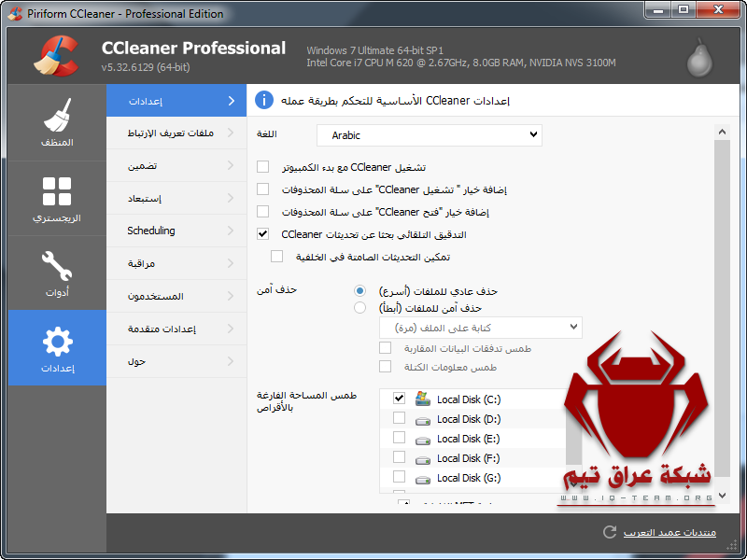The image size is (747, 560).
Task: Check Local Disk (G:) checkbox
Action: point(399,476)
